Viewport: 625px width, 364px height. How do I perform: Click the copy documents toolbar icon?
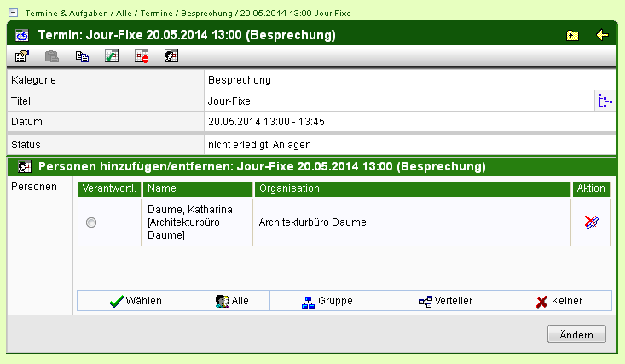(x=82, y=56)
